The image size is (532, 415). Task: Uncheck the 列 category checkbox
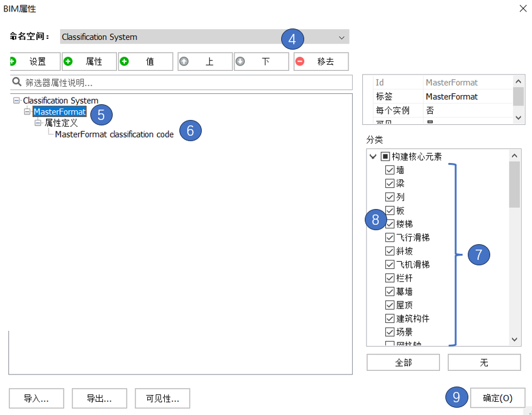(x=390, y=197)
